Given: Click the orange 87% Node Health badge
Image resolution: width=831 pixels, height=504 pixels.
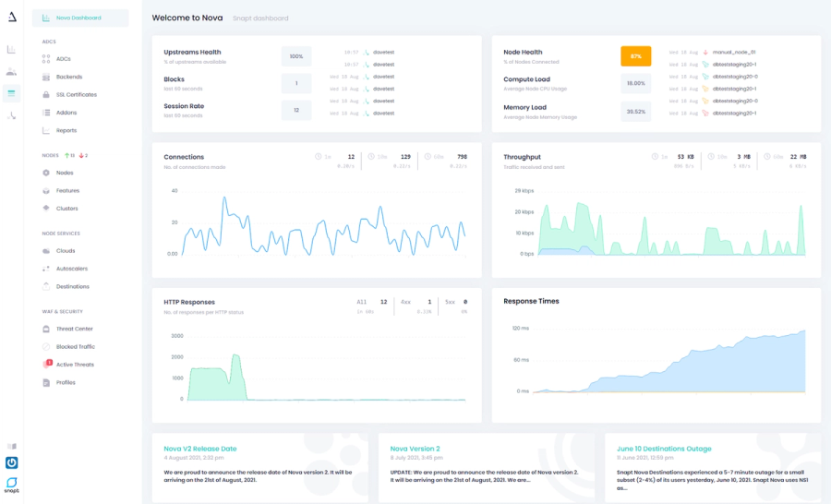Looking at the screenshot, I should pos(636,56).
